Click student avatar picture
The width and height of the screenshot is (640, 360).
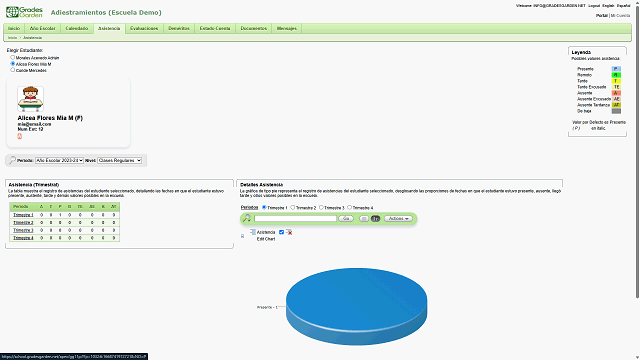click(31, 99)
